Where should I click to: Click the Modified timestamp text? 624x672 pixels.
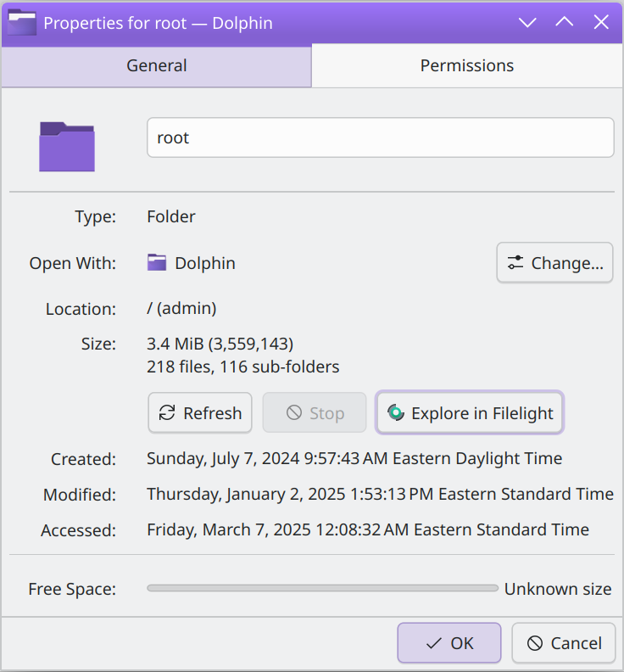(379, 494)
